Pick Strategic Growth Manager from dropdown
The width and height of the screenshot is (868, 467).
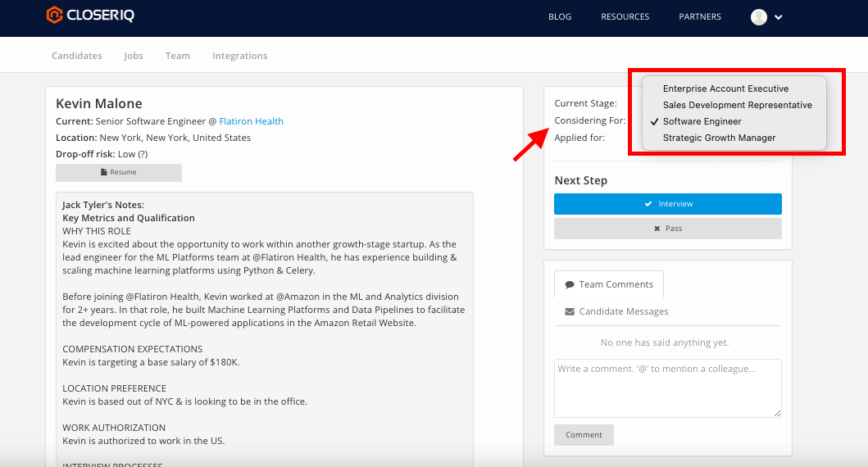tap(719, 138)
